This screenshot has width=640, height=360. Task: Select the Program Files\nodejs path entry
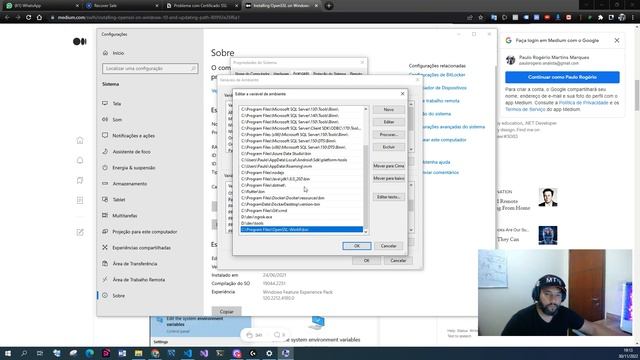point(301,173)
